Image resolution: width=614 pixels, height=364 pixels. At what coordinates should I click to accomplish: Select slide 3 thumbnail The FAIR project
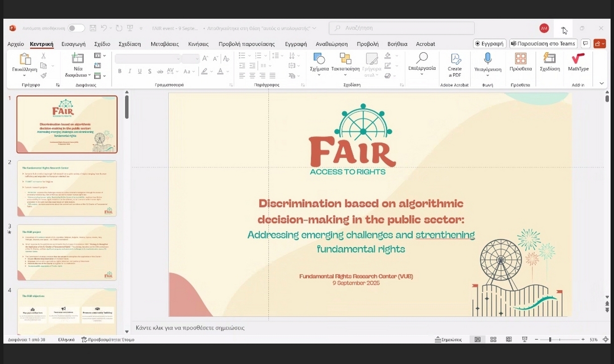[x=67, y=253]
